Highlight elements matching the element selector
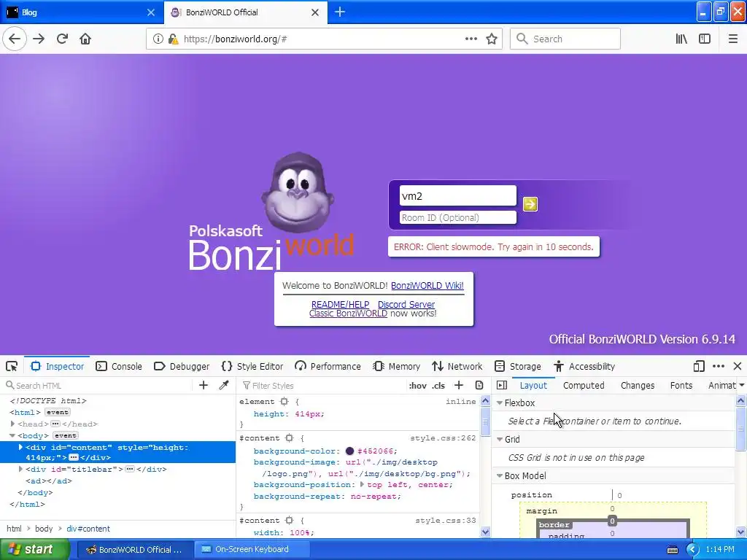The height and width of the screenshot is (560, 747). coord(285,402)
